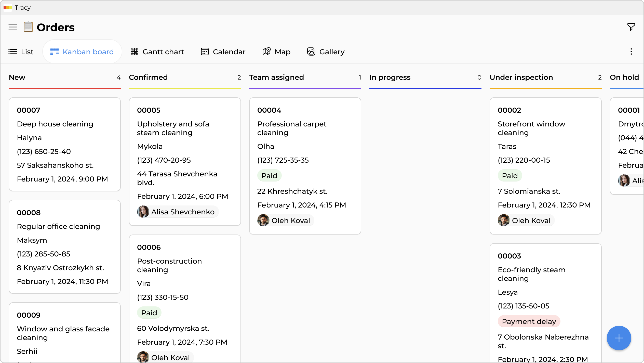This screenshot has width=644, height=363.
Task: Click Alisa Shevchenko avatar on order 00005
Action: click(x=143, y=212)
